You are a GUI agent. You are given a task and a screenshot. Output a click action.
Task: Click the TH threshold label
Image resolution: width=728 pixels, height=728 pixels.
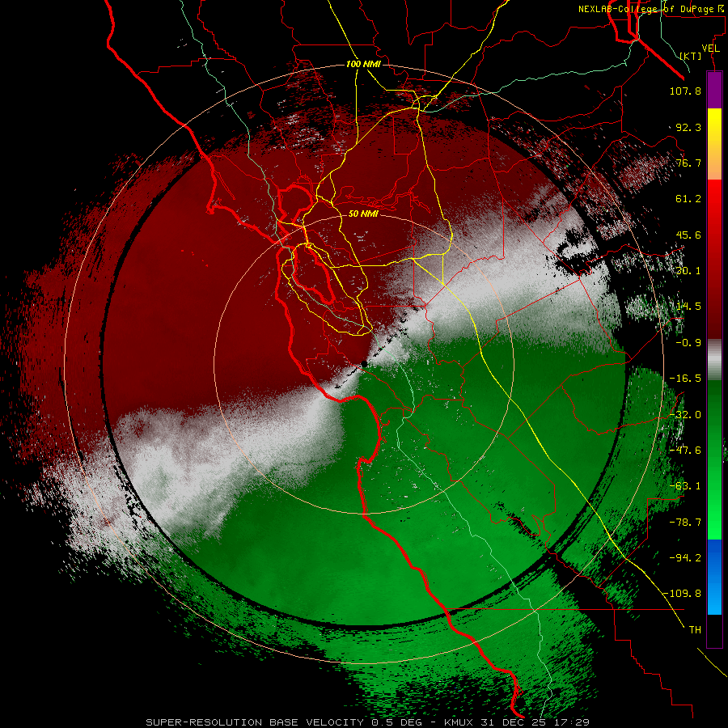pos(695,630)
